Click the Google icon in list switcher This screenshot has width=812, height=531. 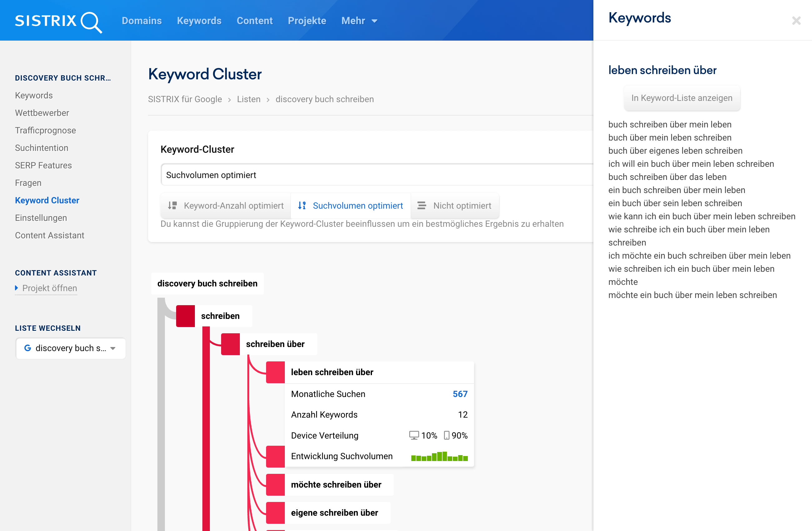pos(27,348)
